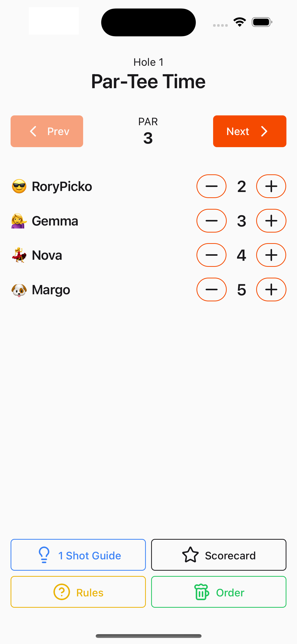297x644 pixels.
Task: Open the Rules page
Action: point(78,592)
